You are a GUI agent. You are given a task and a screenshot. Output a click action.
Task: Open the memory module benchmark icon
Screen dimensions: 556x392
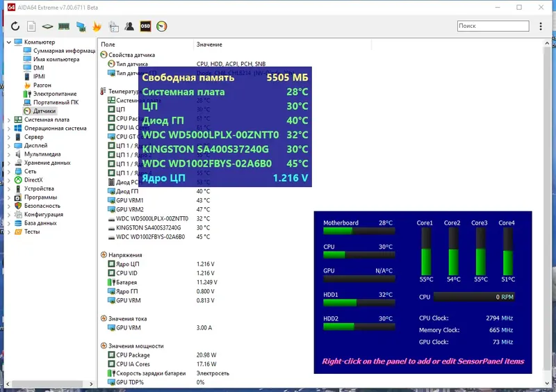tap(64, 26)
